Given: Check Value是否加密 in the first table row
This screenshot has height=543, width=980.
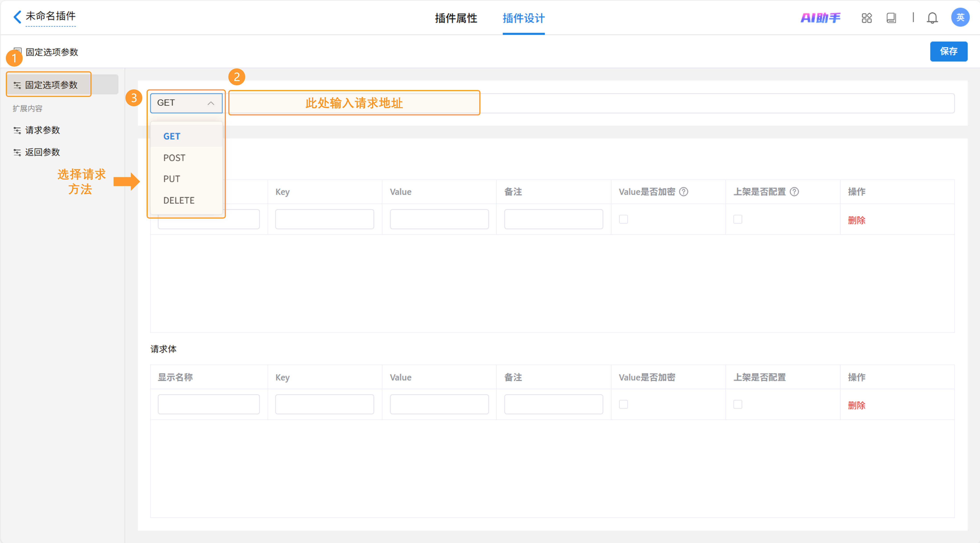Looking at the screenshot, I should click(x=623, y=219).
